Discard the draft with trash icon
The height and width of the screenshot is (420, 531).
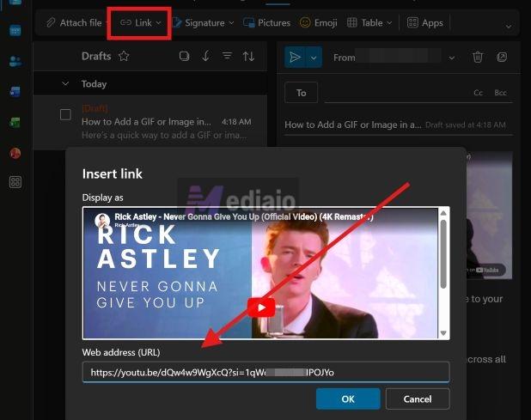[x=478, y=57]
